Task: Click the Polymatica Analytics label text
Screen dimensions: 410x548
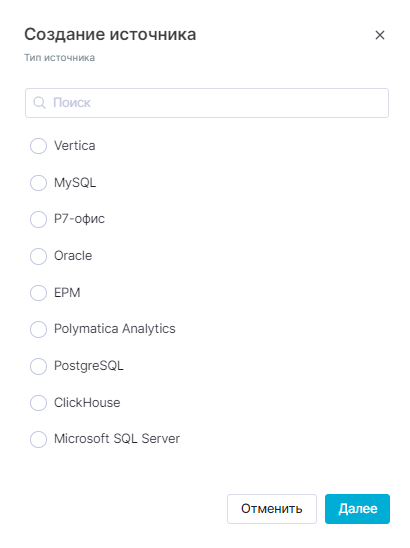Action: (x=115, y=329)
